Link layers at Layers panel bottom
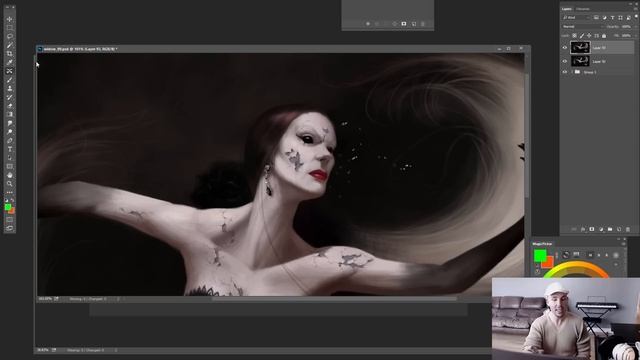This screenshot has height=360, width=640. [574, 229]
